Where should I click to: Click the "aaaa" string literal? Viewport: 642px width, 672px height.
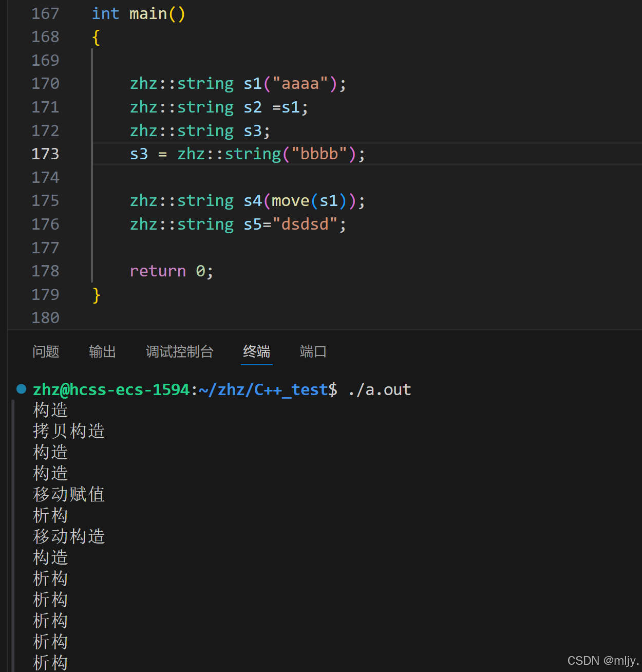300,83
